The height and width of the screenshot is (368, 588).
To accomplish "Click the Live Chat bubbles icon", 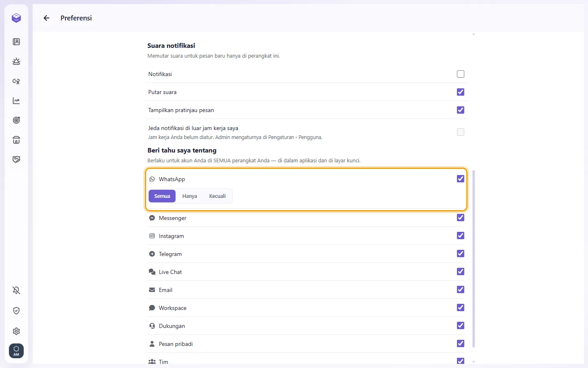I will click(x=152, y=272).
